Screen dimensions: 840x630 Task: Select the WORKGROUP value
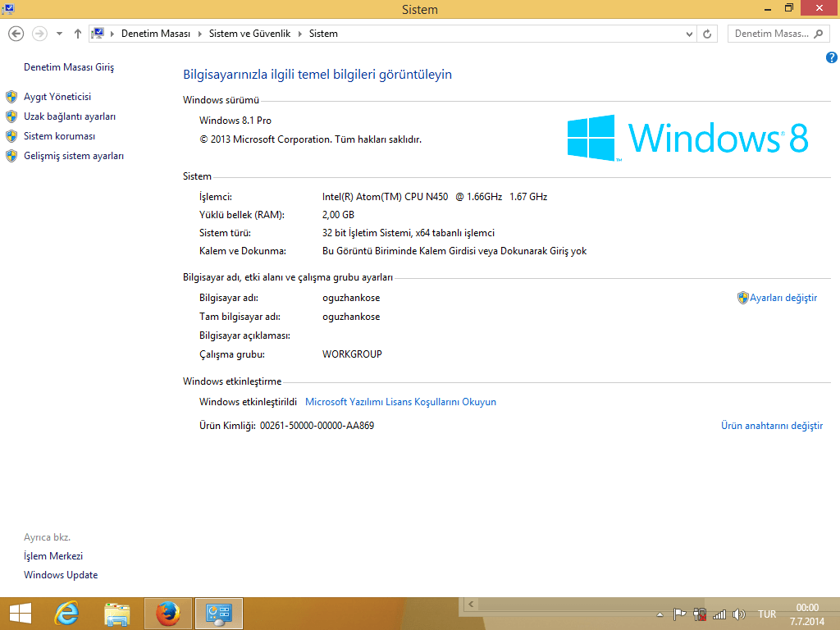[352, 354]
